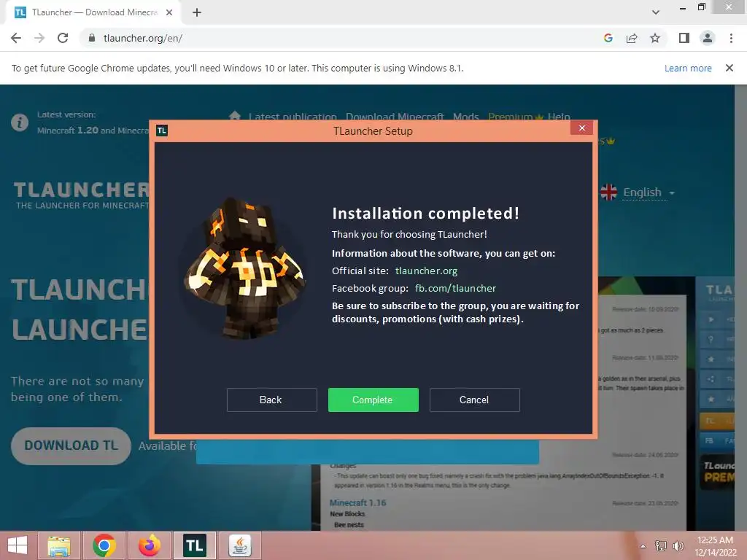
Task: Open volume tray icon
Action: [x=678, y=545]
